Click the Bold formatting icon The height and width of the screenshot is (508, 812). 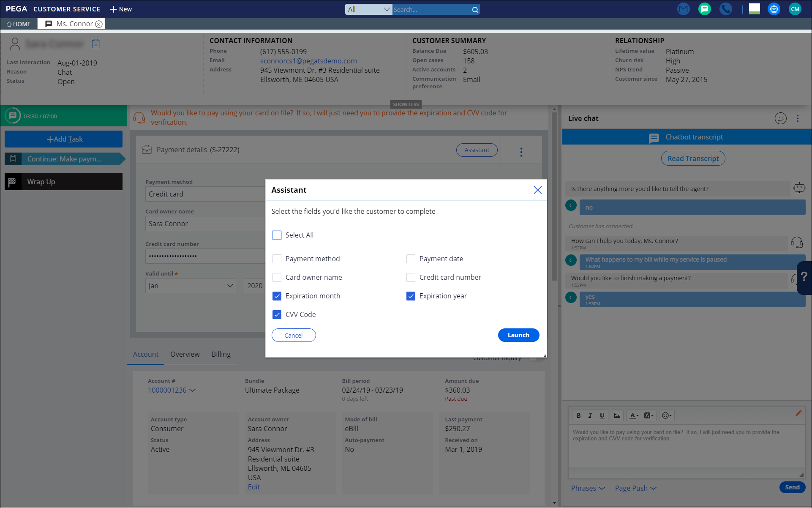coord(578,415)
